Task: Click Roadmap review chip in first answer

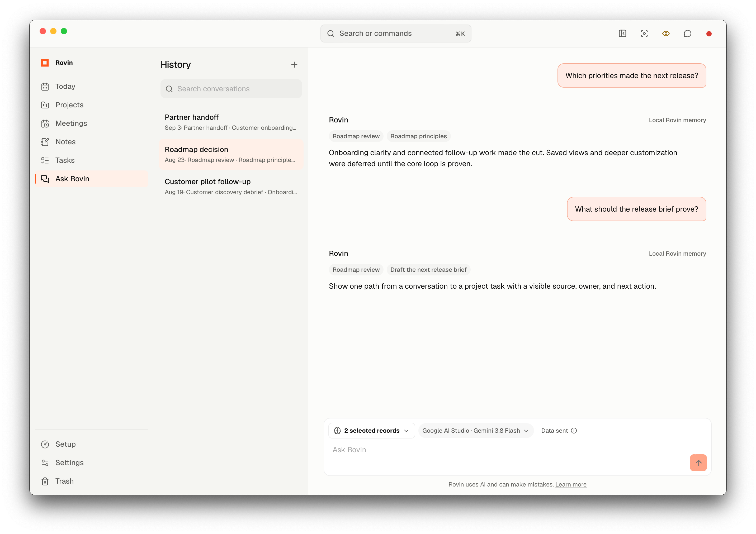Action: pyautogui.click(x=356, y=136)
